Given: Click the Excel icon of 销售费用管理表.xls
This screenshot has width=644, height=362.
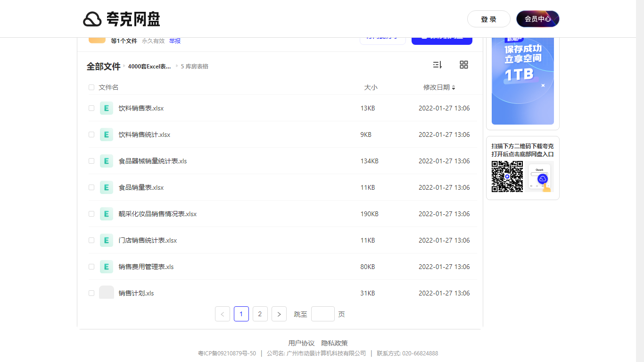Looking at the screenshot, I should [x=106, y=267].
